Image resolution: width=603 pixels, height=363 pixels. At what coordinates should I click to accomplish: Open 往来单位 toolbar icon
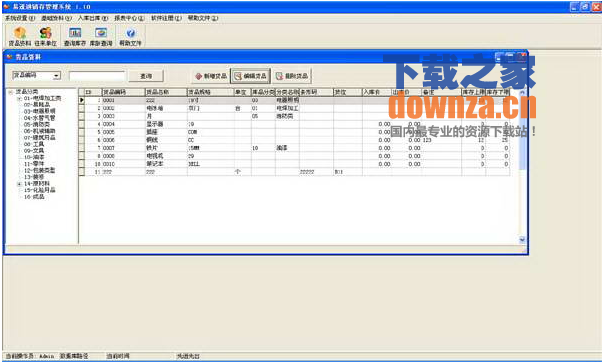tap(46, 37)
